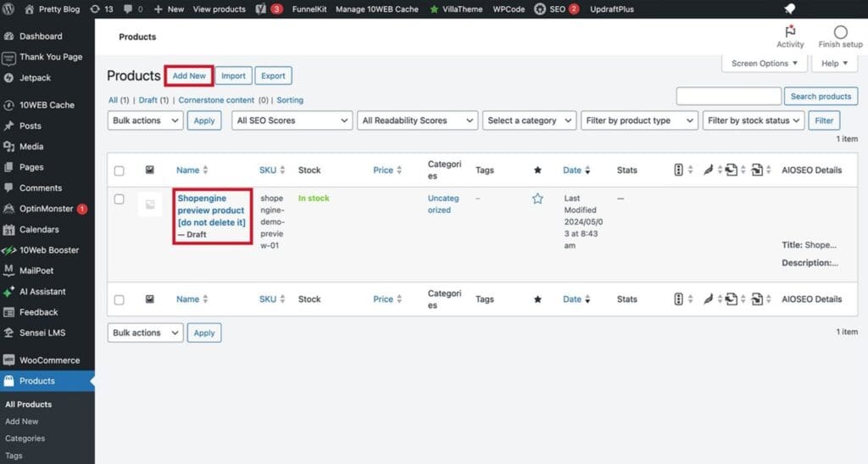Sort by SKU in header row
This screenshot has width=868, height=464.
tap(272, 170)
